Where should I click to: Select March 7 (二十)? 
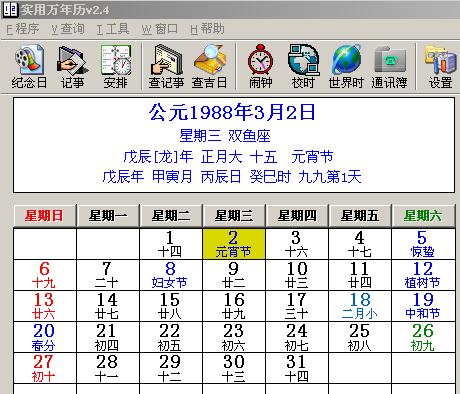(108, 275)
